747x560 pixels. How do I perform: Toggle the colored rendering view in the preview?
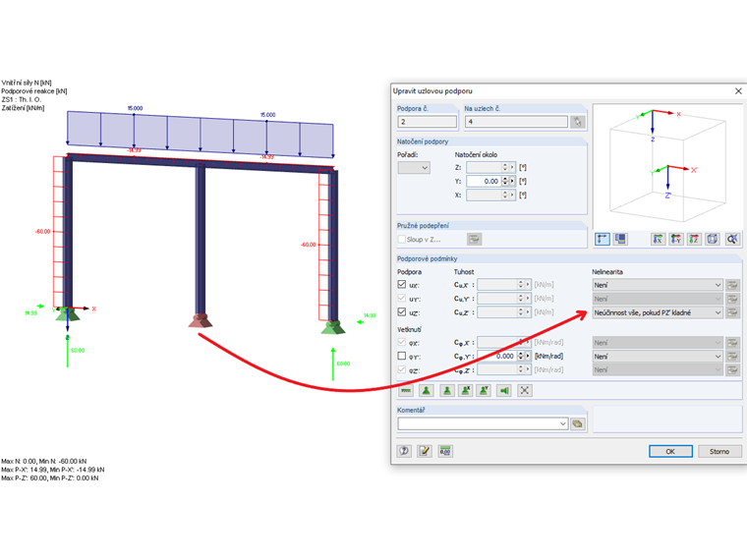[x=620, y=239]
